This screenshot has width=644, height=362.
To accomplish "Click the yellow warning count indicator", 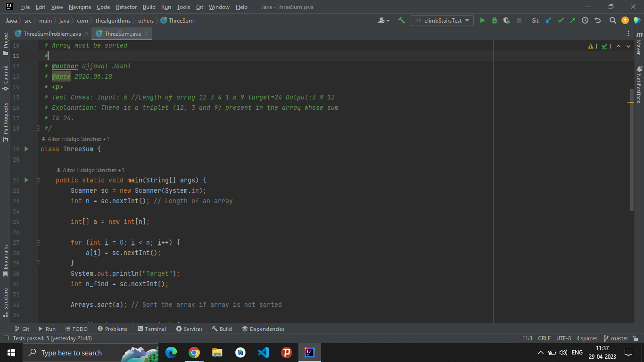I will tap(593, 46).
